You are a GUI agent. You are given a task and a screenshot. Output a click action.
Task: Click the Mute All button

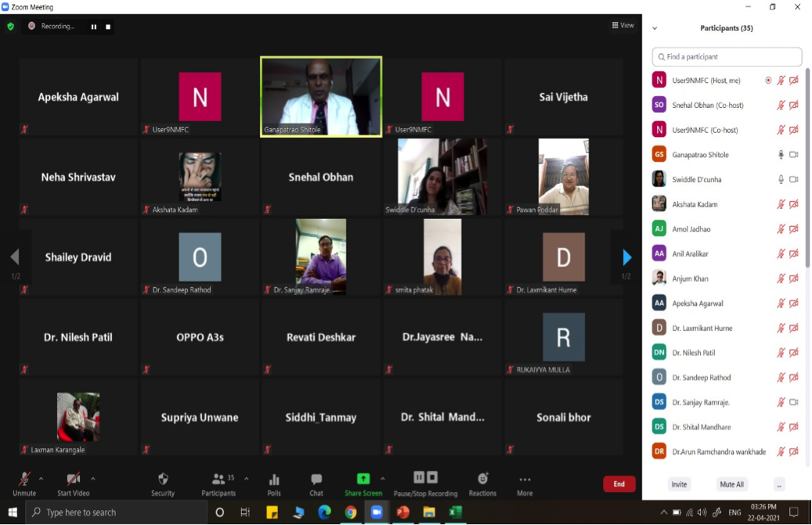(x=731, y=484)
